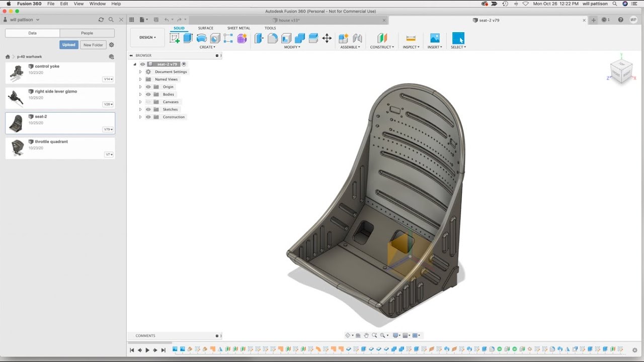This screenshot has width=644, height=362.
Task: Open the CONSTRUCT menu dropdown
Action: click(x=382, y=47)
